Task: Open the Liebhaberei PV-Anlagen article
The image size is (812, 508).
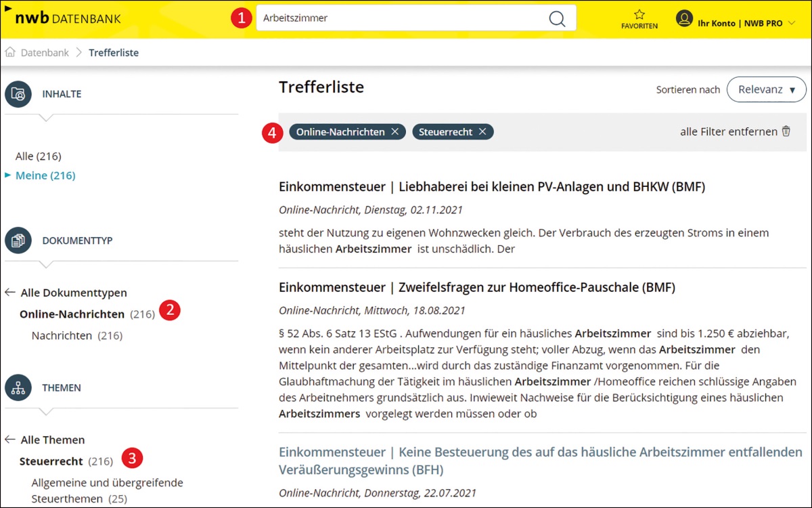Action: tap(491, 187)
